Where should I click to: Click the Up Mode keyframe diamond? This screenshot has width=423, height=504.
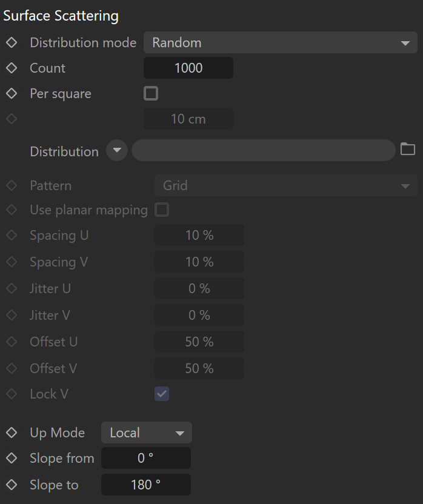[12, 433]
